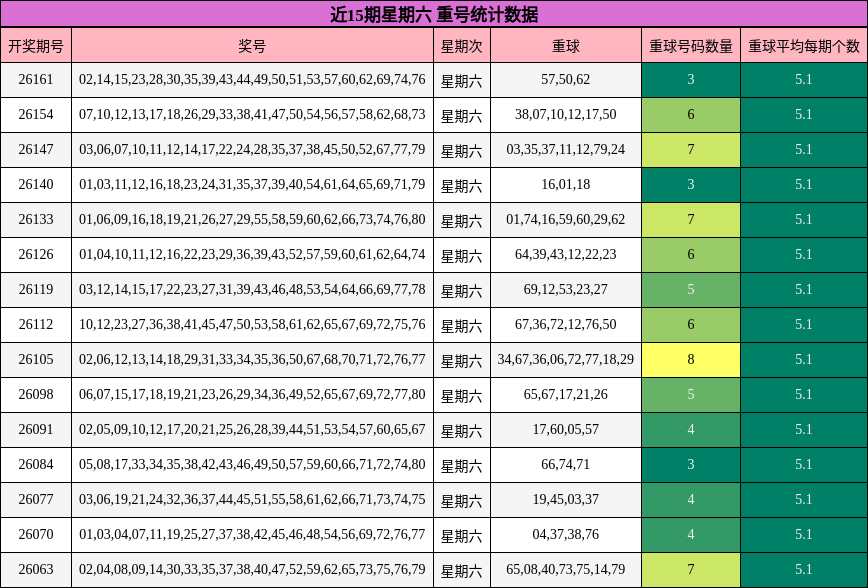Image resolution: width=868 pixels, height=588 pixels.
Task: Click repeat balls cell 03,35,37,11,12,79,24
Action: [x=566, y=149]
